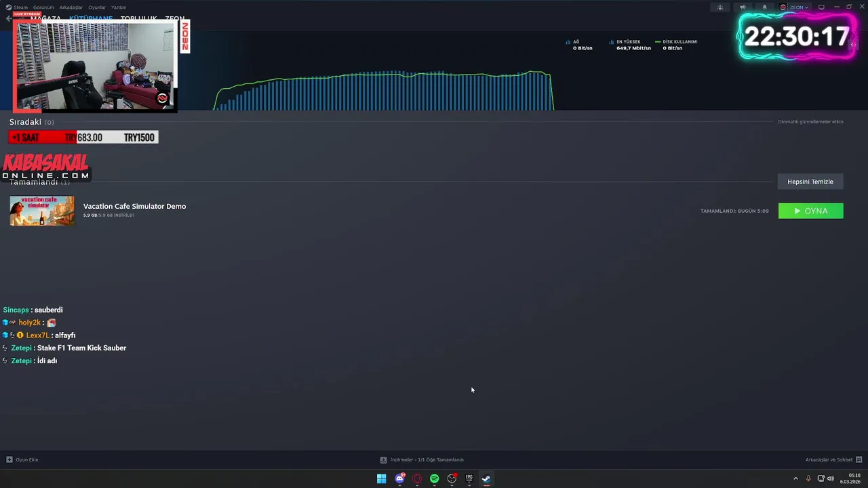Image resolution: width=868 pixels, height=488 pixels.
Task: Click the download bandwidth graph
Action: pyautogui.click(x=384, y=89)
